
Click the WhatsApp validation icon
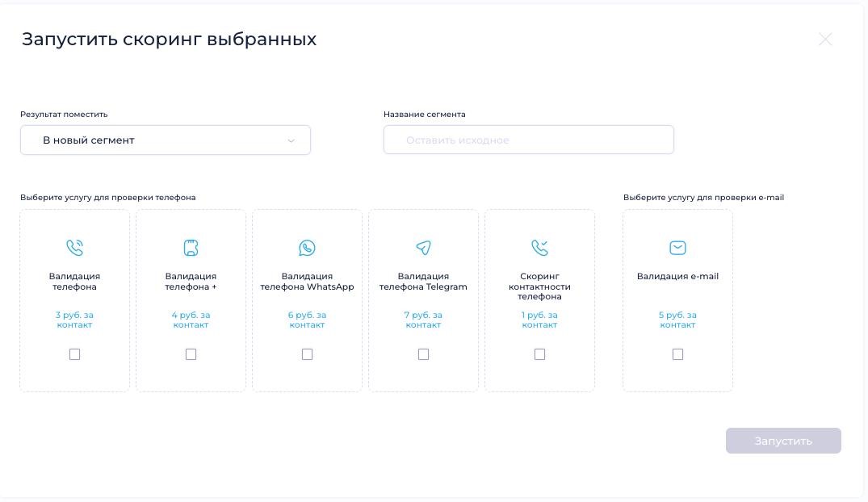pyautogui.click(x=308, y=248)
